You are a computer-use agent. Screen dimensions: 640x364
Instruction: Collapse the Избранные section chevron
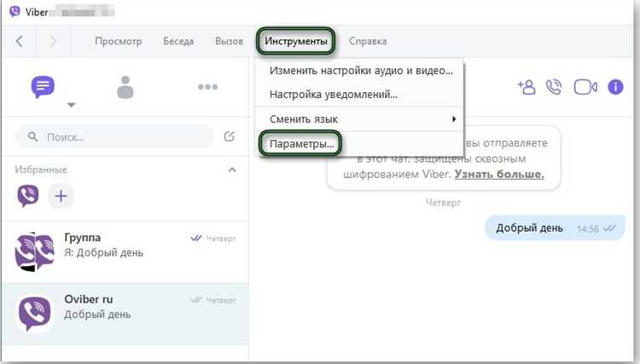tap(232, 170)
